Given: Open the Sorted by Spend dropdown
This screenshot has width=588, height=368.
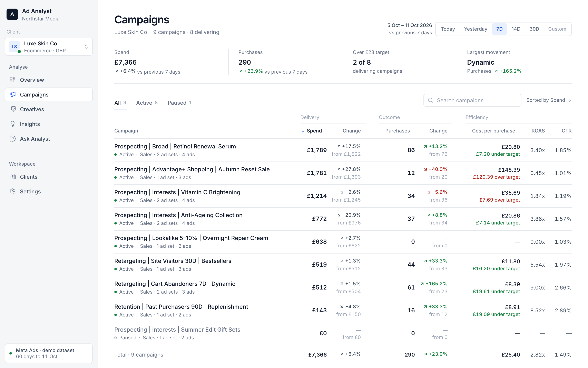Looking at the screenshot, I should (x=549, y=100).
